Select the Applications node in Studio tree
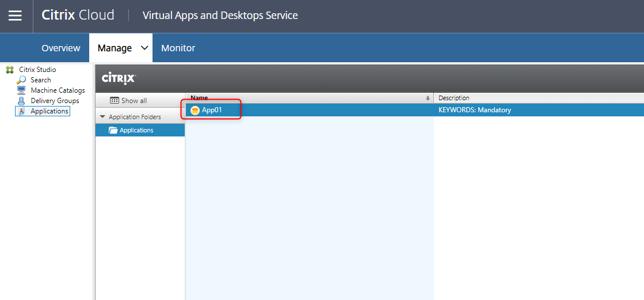Screen dimensions: 644x300 [x=49, y=111]
